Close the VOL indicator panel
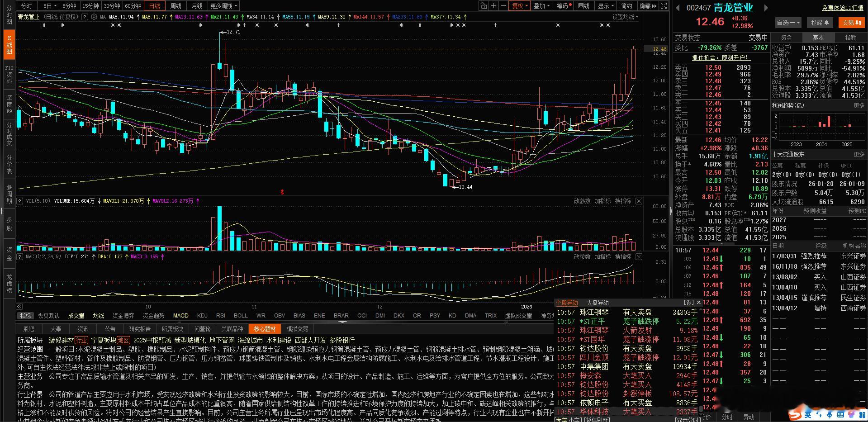Image resolution: width=868 pixels, height=422 pixels. (639, 201)
